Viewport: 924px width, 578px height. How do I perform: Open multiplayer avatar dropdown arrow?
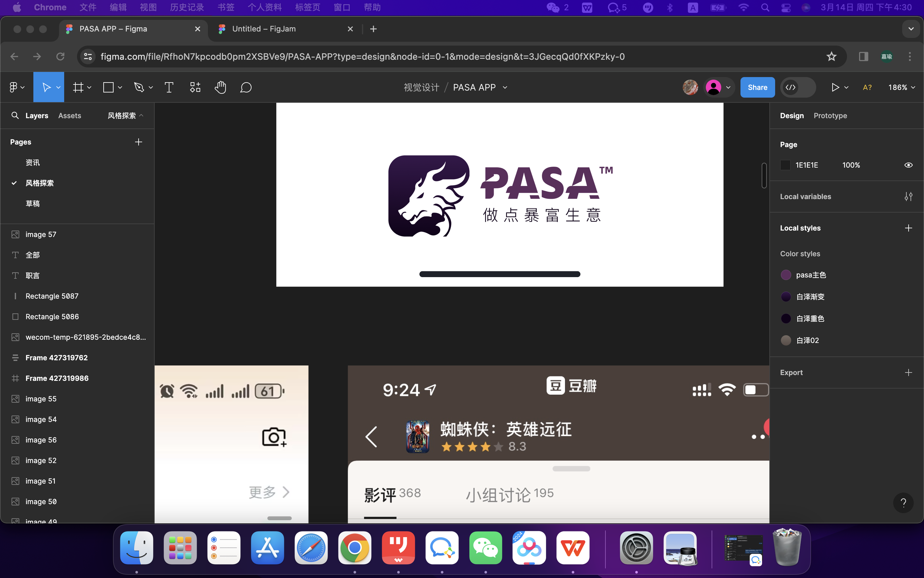[728, 88]
